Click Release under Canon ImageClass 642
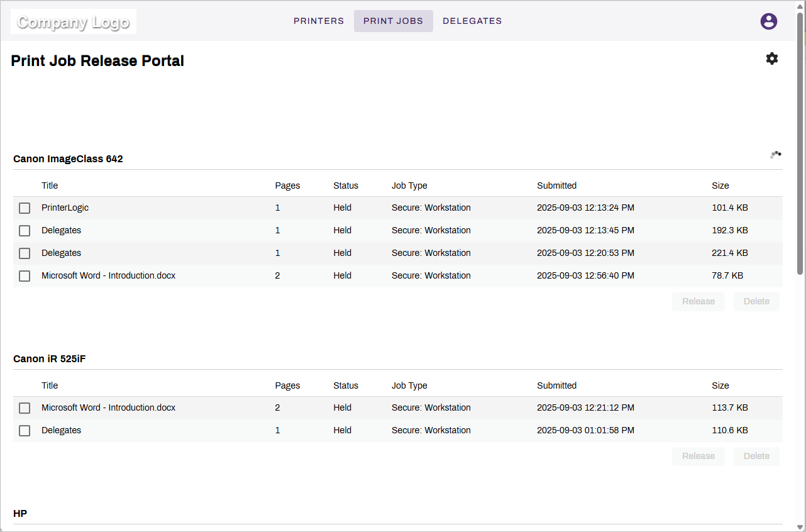 click(698, 301)
